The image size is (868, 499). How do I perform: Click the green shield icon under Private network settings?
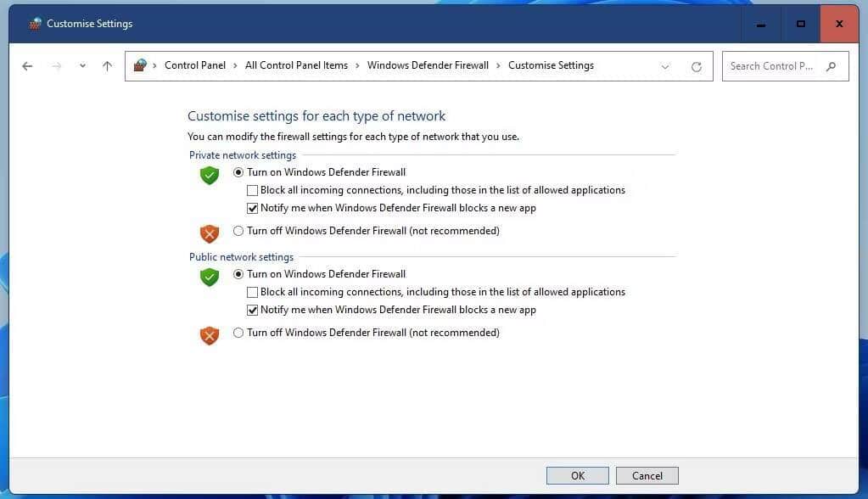(x=209, y=175)
